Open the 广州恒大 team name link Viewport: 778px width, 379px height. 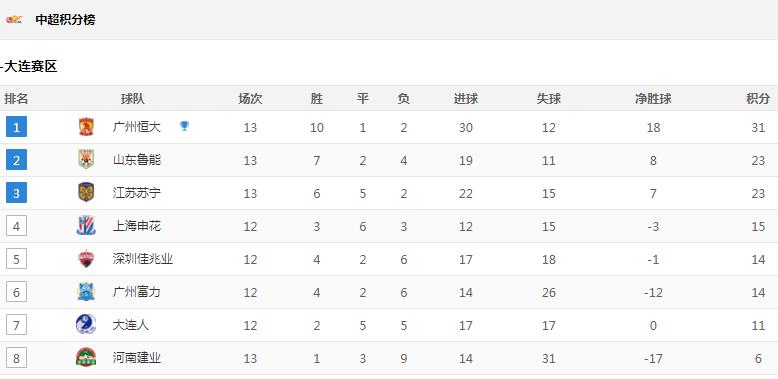137,127
